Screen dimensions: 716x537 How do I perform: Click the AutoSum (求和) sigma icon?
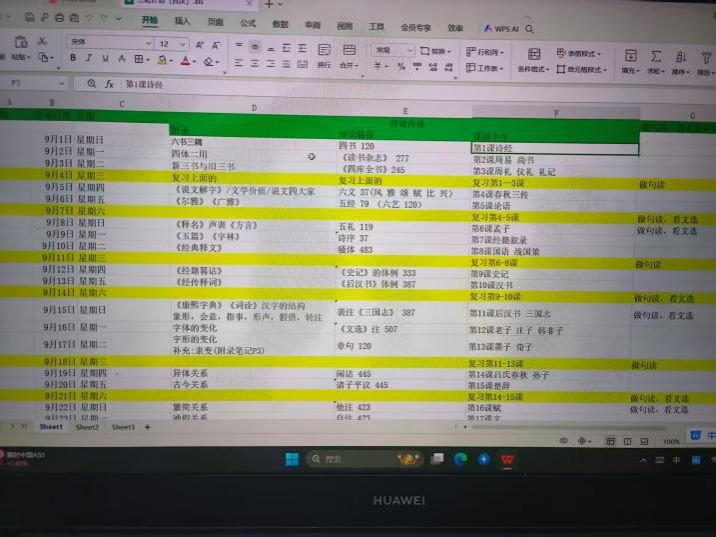(x=656, y=56)
